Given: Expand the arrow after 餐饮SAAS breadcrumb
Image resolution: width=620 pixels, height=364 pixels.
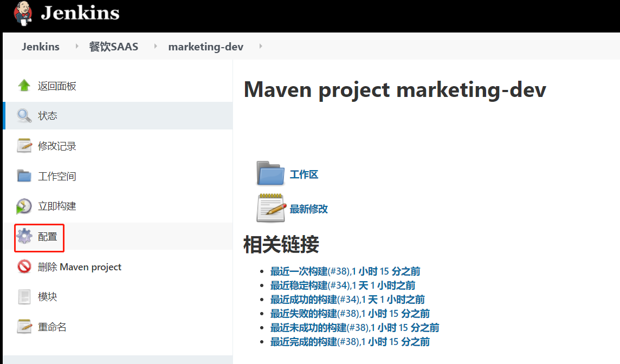Looking at the screenshot, I should pyautogui.click(x=156, y=46).
